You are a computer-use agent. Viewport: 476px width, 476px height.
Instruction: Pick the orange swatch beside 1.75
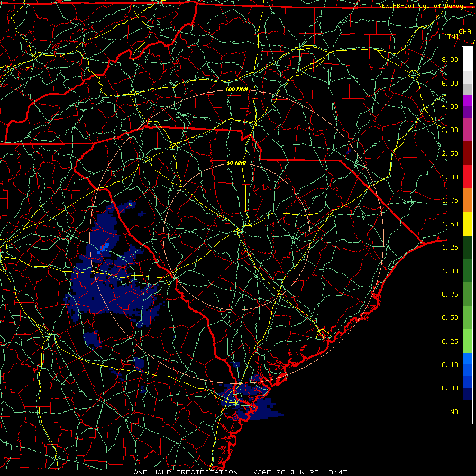click(x=467, y=200)
